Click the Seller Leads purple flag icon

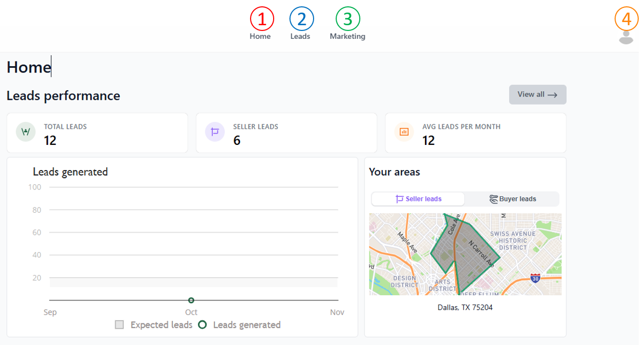point(215,132)
